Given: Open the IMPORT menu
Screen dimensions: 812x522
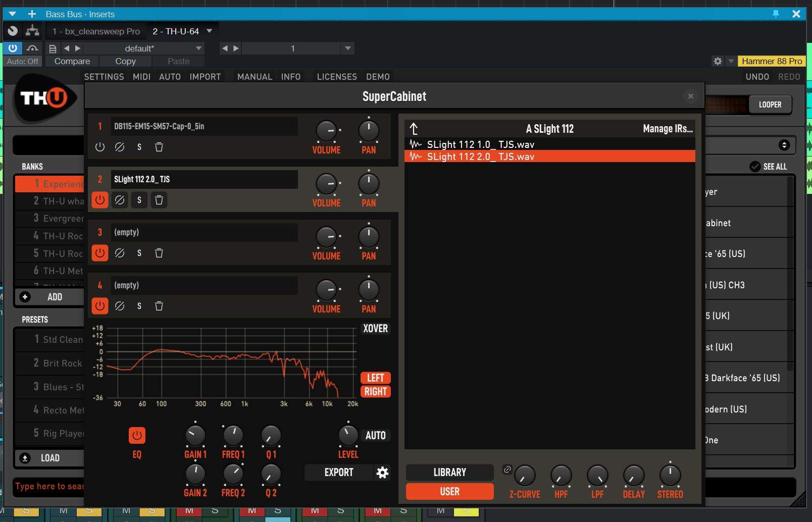Looking at the screenshot, I should point(205,77).
